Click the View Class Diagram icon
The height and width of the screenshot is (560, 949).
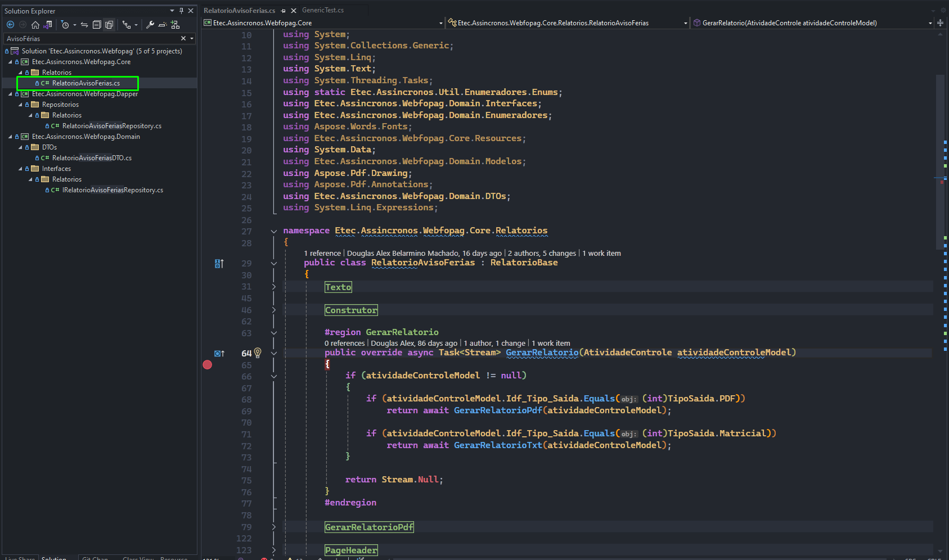point(176,25)
